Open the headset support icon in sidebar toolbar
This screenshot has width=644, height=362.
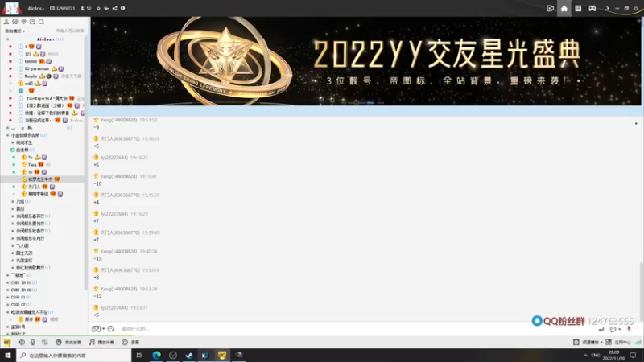14,22
